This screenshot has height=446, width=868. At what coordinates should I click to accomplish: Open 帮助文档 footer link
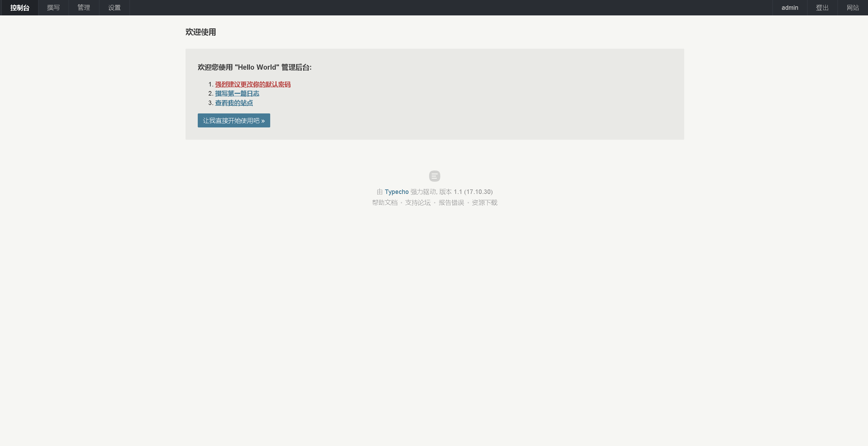(385, 203)
